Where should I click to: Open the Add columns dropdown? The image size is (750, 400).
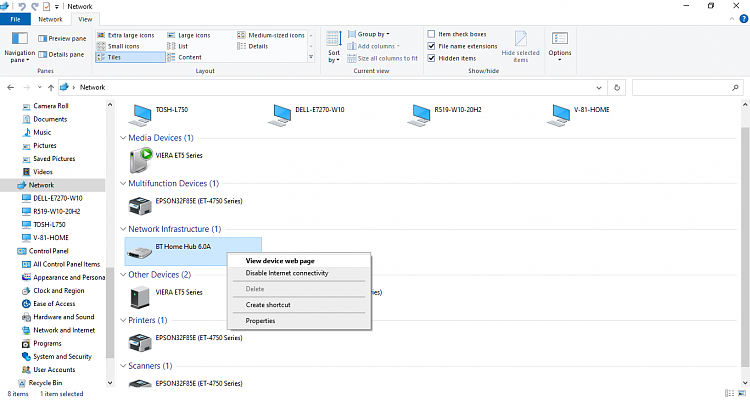(x=374, y=46)
